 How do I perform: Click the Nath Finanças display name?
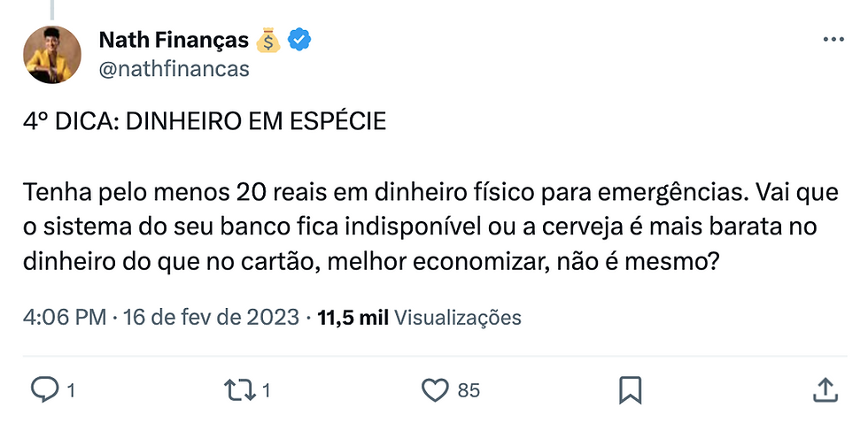[x=174, y=40]
